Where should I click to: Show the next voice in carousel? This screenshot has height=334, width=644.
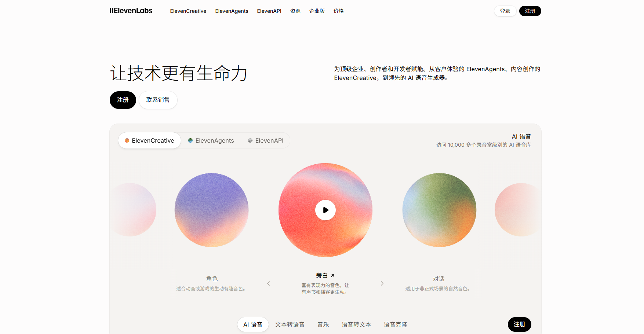pos(382,283)
